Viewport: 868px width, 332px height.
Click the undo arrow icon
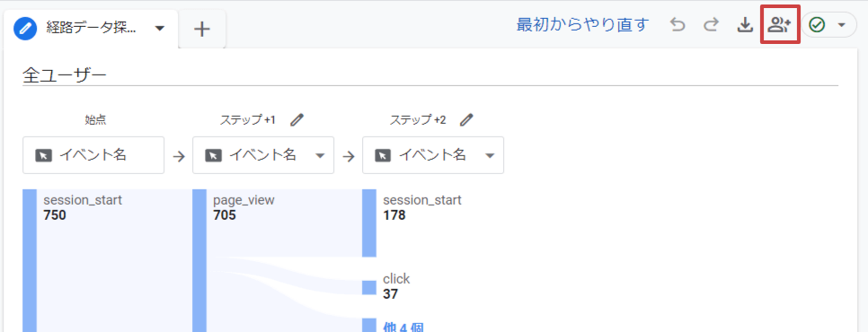[x=677, y=25]
